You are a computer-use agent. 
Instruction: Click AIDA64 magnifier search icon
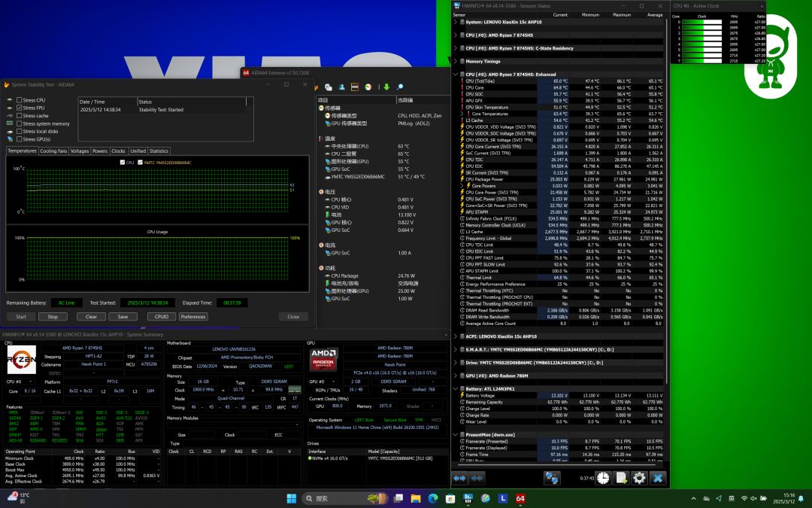coord(400,87)
